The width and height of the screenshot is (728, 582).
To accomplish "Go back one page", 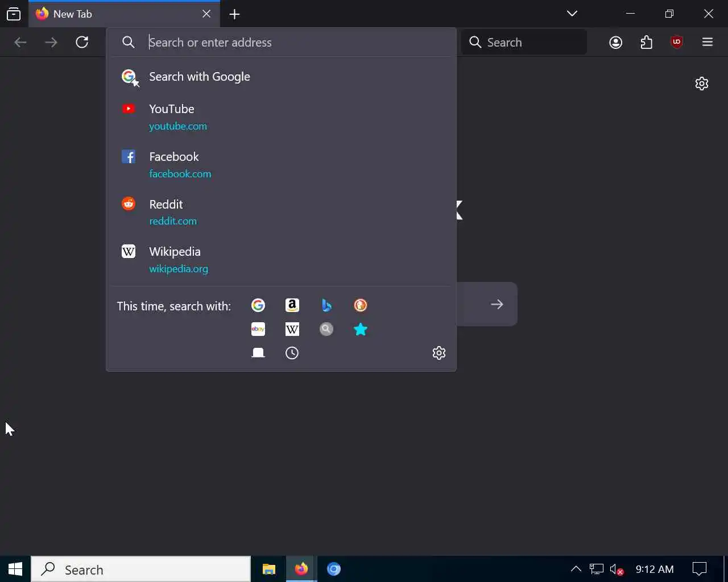I will coord(20,42).
